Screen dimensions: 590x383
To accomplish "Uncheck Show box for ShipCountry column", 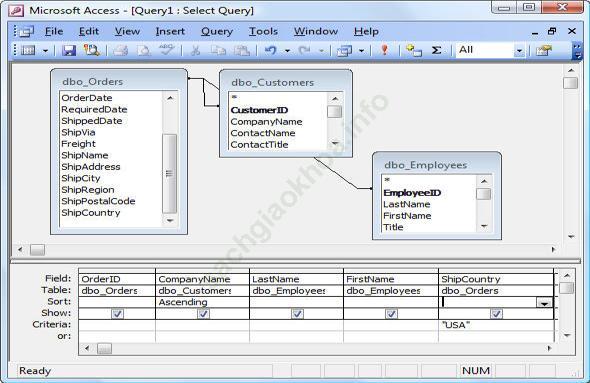I will point(496,313).
